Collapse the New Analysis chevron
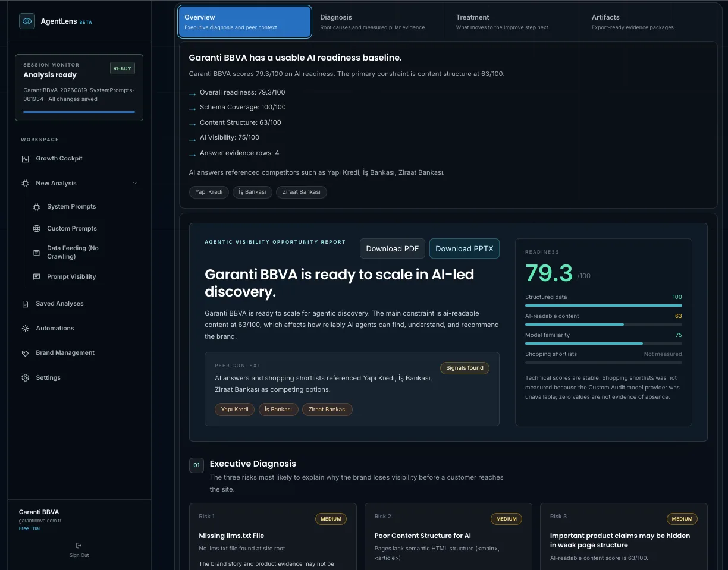Viewport: 728px width, 570px height. (135, 184)
